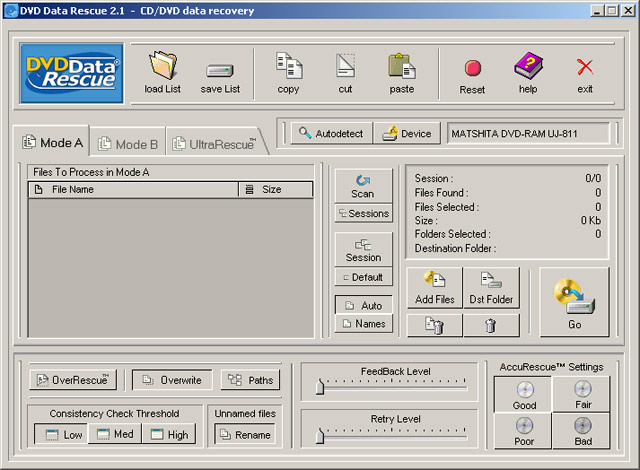Select the Low consistency check threshold
Viewport: 640px width, 470px height.
(60, 435)
